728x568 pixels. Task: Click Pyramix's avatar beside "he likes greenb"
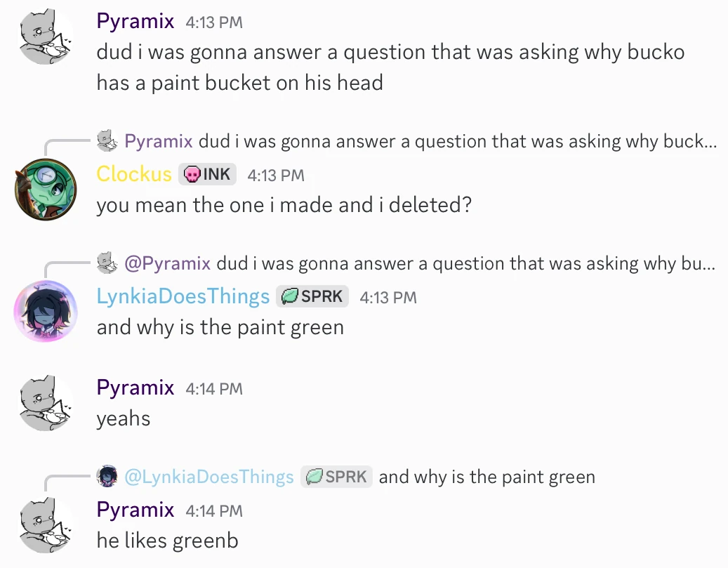pos(45,524)
